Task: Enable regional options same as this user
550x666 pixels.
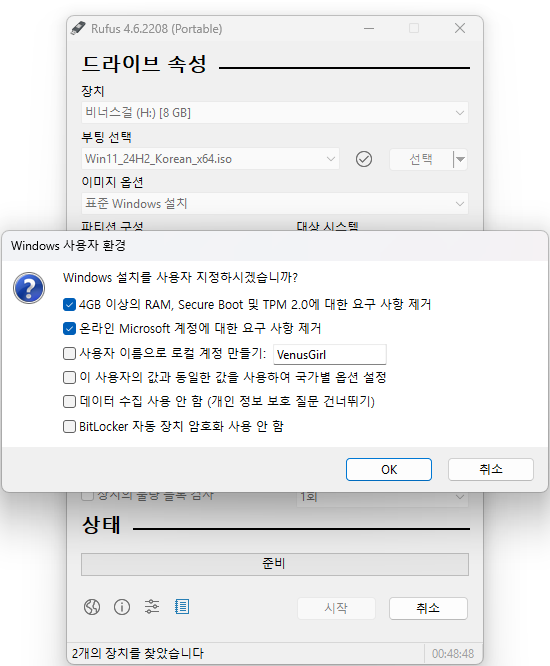Action: [x=69, y=377]
